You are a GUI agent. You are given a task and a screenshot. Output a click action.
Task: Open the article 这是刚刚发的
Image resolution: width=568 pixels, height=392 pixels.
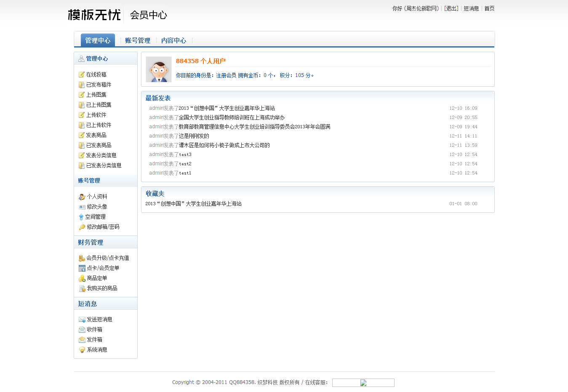(194, 136)
